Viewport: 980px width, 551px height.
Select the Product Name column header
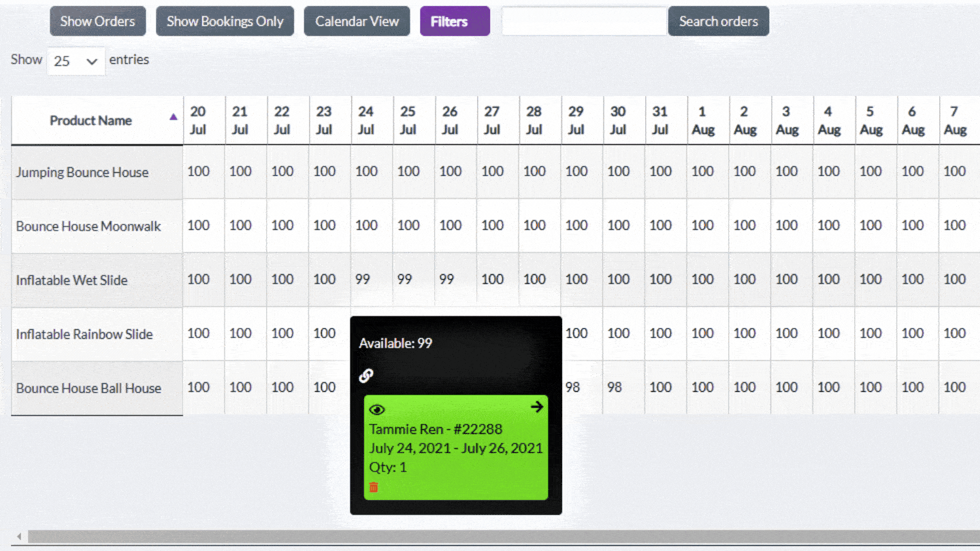97,120
